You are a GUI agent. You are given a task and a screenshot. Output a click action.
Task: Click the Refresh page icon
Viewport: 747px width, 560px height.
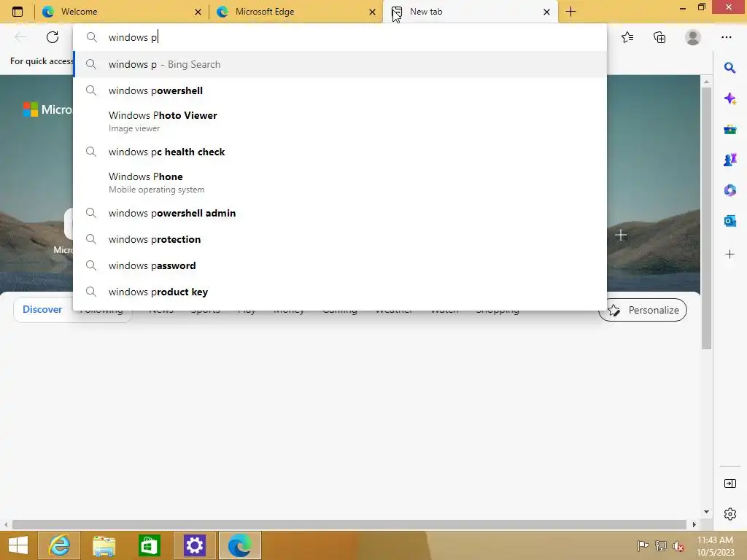53,37
